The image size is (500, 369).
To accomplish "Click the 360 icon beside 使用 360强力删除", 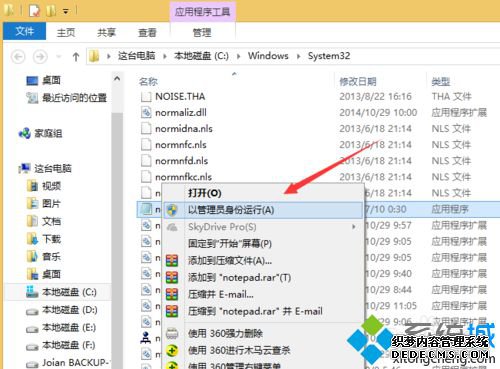I will tap(172, 333).
